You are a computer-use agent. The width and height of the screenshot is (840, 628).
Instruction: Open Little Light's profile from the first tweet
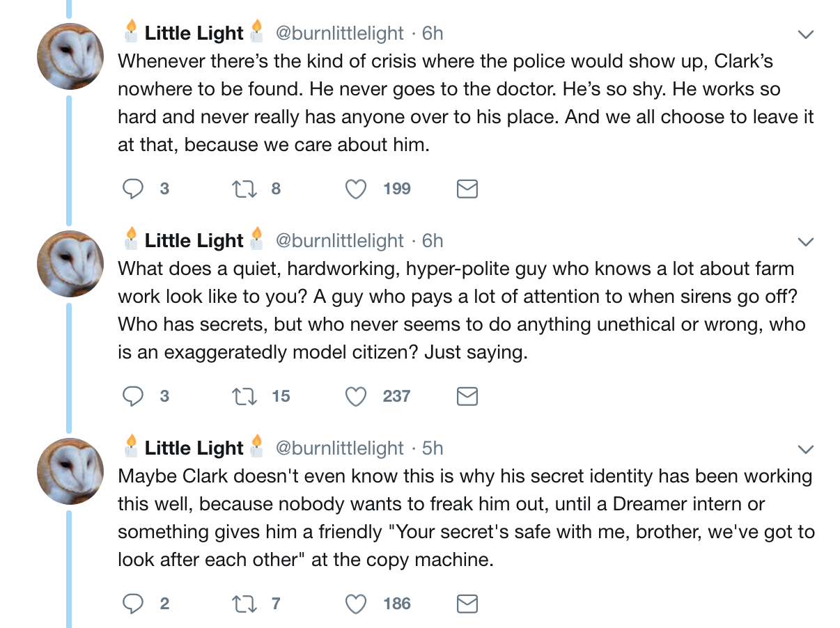194,33
